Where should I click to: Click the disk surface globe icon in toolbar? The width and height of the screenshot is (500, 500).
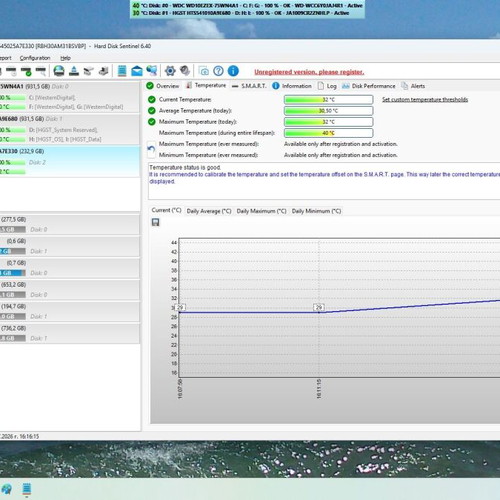tap(59, 71)
